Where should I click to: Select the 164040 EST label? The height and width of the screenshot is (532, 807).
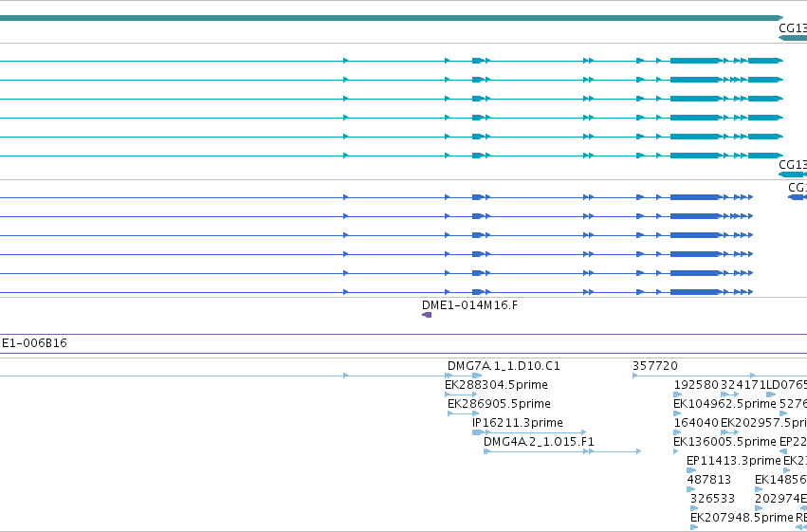coord(696,423)
